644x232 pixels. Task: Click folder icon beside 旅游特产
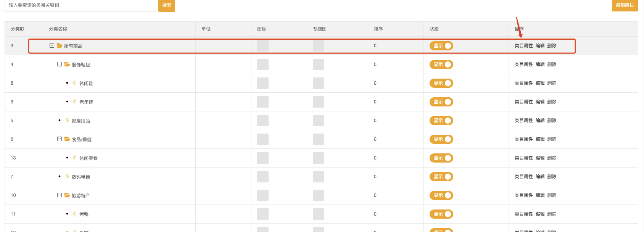tap(67, 195)
